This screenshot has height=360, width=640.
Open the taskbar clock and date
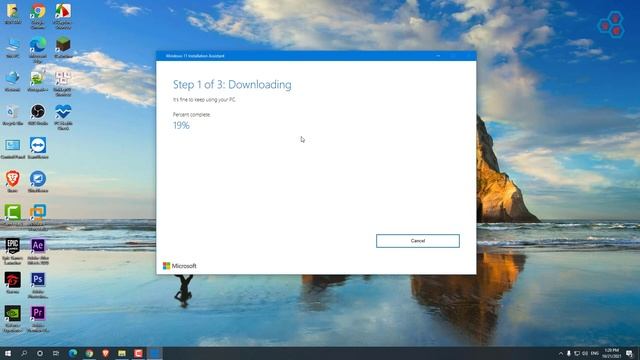(x=611, y=353)
